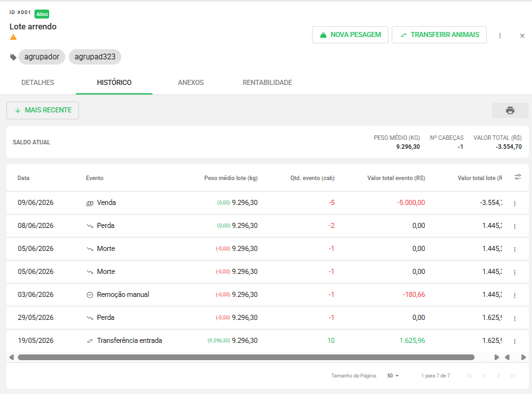Open the RENTABILIDADE tab
The width and height of the screenshot is (532, 394).
pos(267,82)
